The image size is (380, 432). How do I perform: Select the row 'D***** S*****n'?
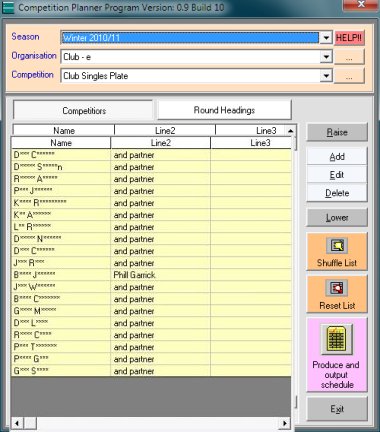151,167
